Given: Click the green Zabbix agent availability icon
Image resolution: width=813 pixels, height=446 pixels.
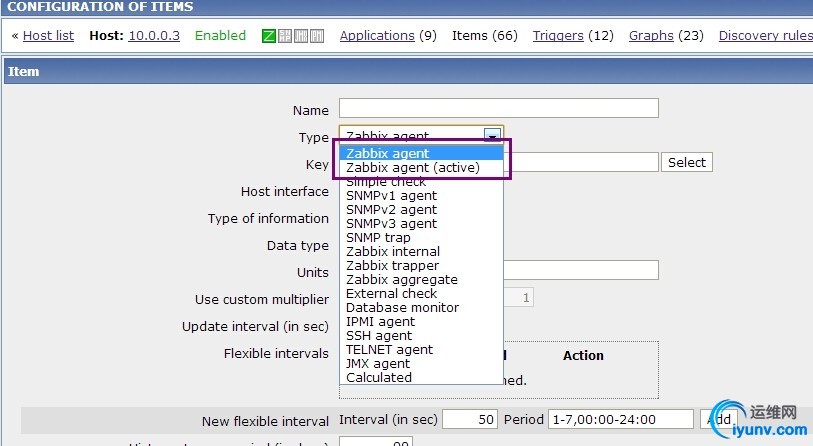Looking at the screenshot, I should coord(269,36).
